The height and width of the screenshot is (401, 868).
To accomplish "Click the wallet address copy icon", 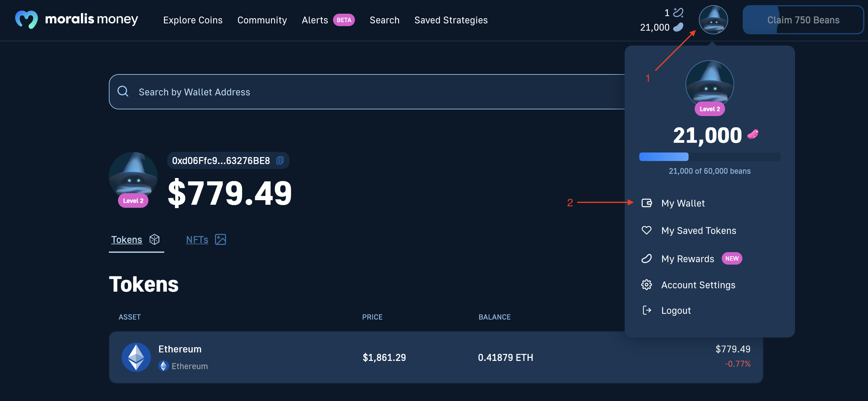I will (279, 160).
